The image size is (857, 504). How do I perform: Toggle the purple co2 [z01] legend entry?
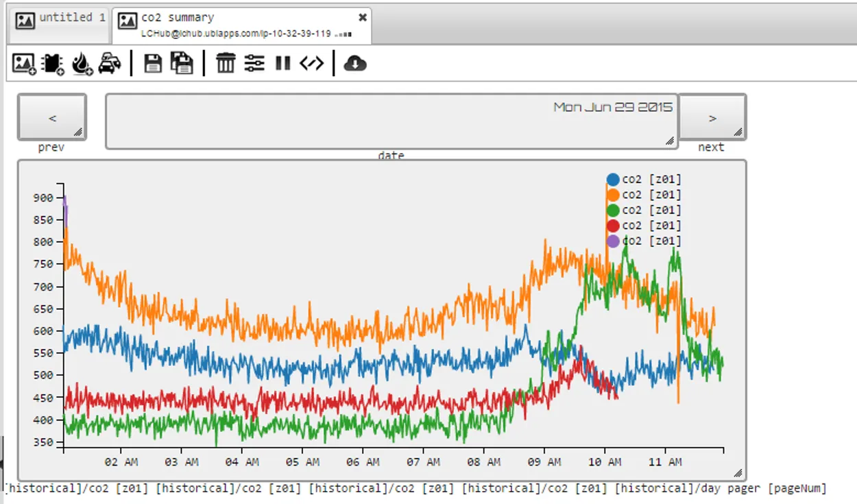click(644, 241)
